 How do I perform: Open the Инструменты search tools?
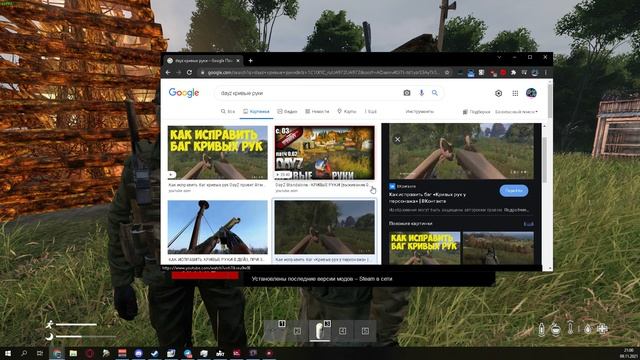click(420, 111)
